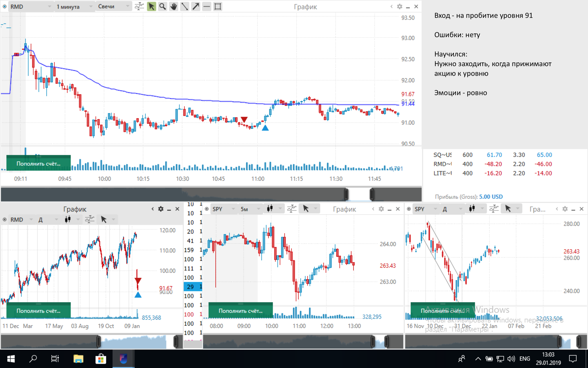
Task: Select the RMD row with -48.20 in trades table
Action: click(x=493, y=164)
